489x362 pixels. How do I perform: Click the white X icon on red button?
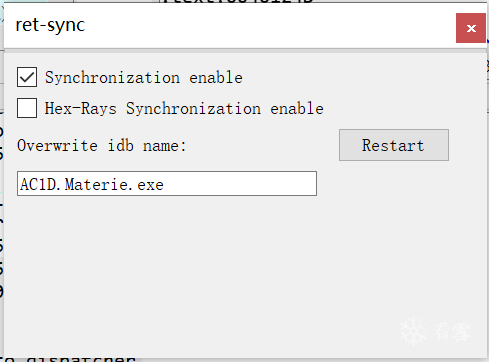pos(471,28)
